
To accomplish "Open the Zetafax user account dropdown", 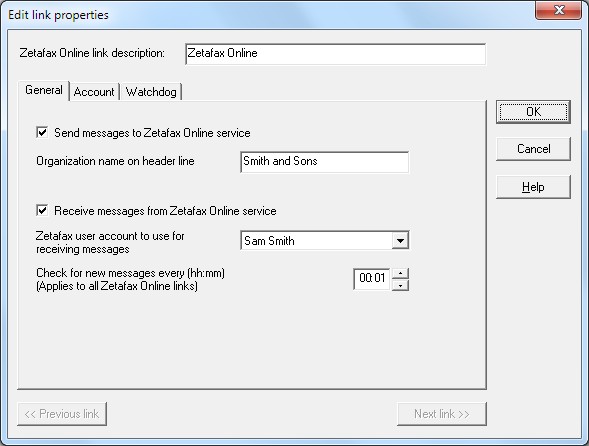I will [400, 240].
